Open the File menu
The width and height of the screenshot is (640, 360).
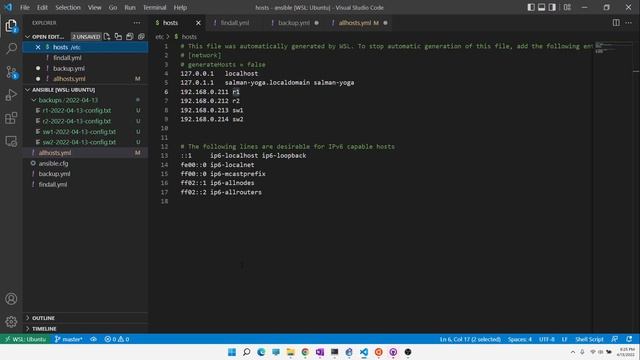(25, 7)
